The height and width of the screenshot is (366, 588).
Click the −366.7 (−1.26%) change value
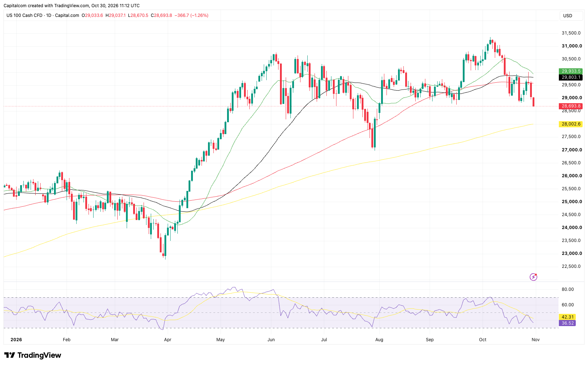pos(191,15)
